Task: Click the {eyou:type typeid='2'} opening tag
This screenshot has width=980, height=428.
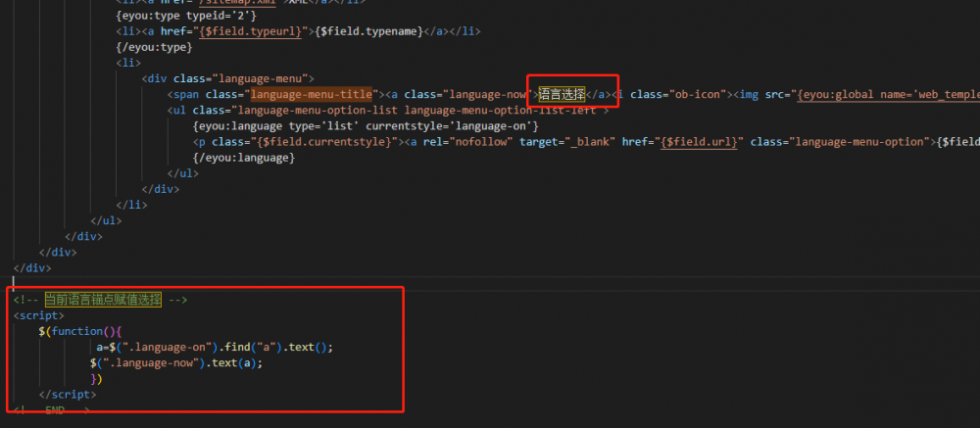Action: click(x=186, y=15)
